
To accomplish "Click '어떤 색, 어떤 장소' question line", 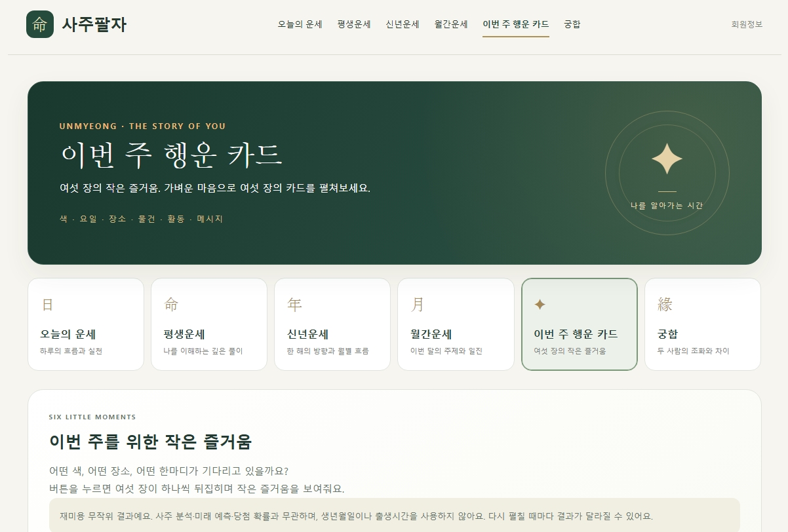I will 169,471.
